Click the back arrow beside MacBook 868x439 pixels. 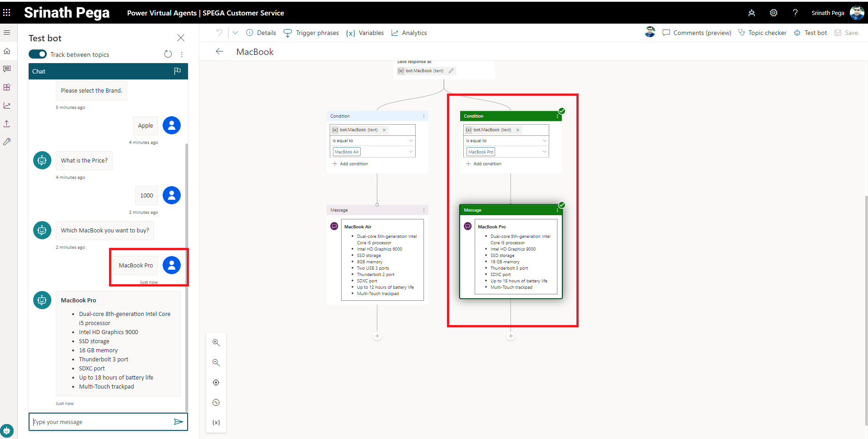tap(219, 52)
